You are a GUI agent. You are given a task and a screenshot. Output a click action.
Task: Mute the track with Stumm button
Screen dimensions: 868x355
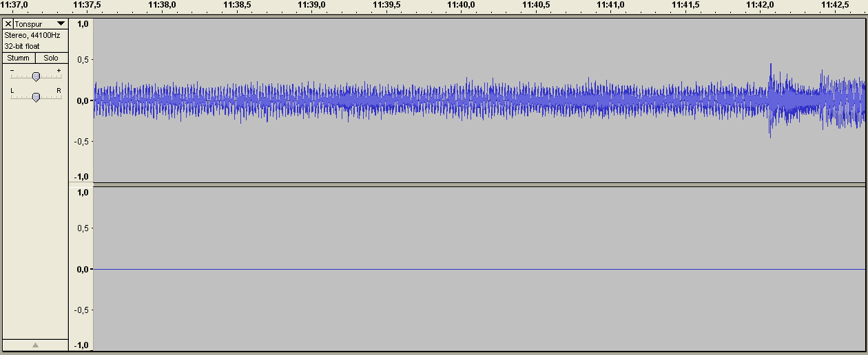[19, 58]
